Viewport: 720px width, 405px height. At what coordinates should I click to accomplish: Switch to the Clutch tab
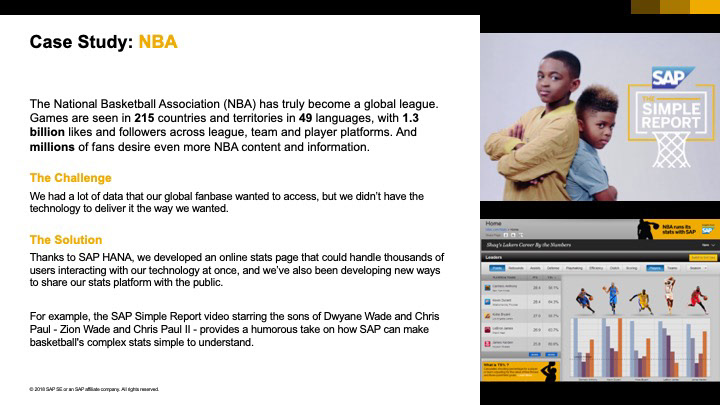tap(614, 268)
